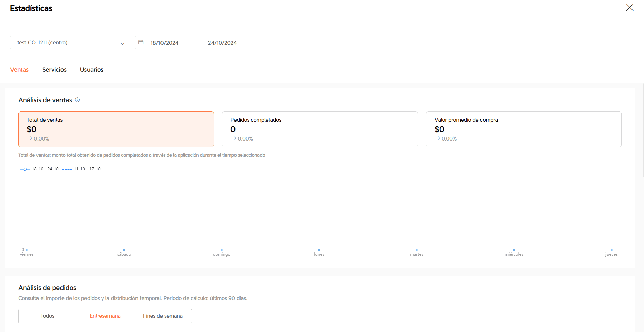This screenshot has height=332, width=644.
Task: Click the Total de ventas description text
Action: pos(142,155)
